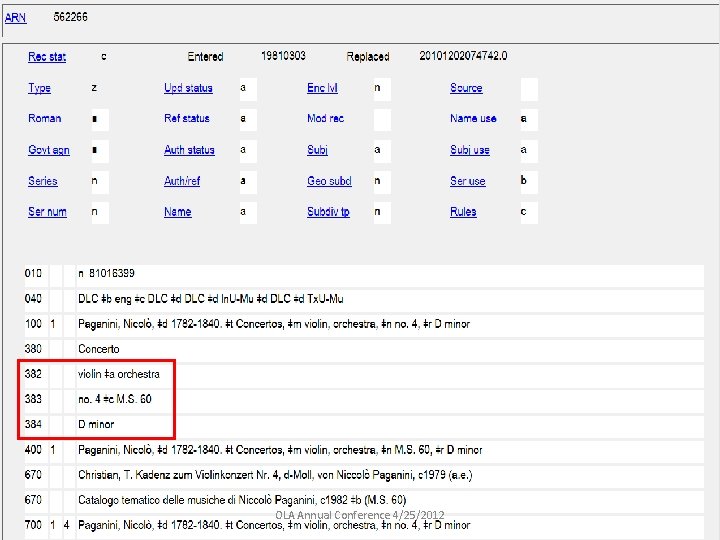Click the 100 field Paganini heading
Viewport: 720px width, 540px height.
[390, 325]
